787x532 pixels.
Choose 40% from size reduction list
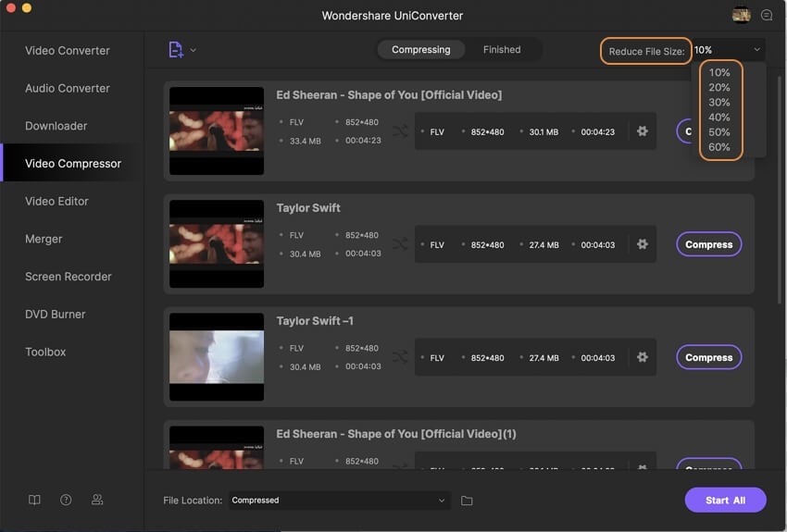[x=719, y=118]
